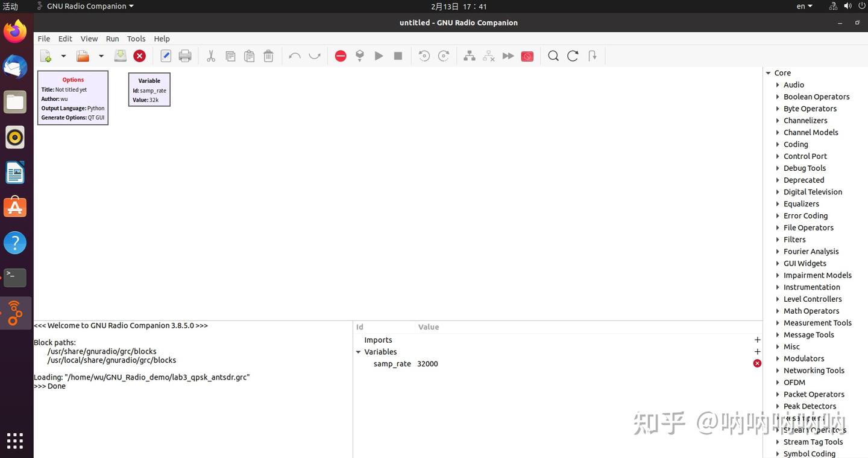Select the Errors indicator icon
The image size is (868, 458).
coord(340,56)
